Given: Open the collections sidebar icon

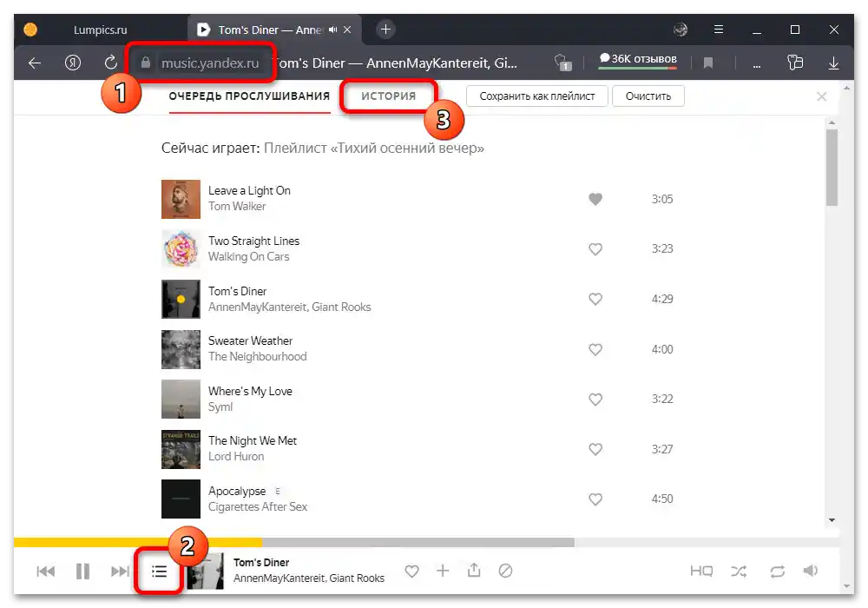Looking at the screenshot, I should 795,63.
